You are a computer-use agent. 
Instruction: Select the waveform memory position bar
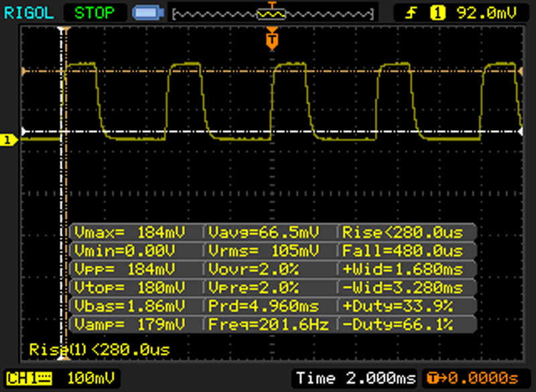coord(272,13)
